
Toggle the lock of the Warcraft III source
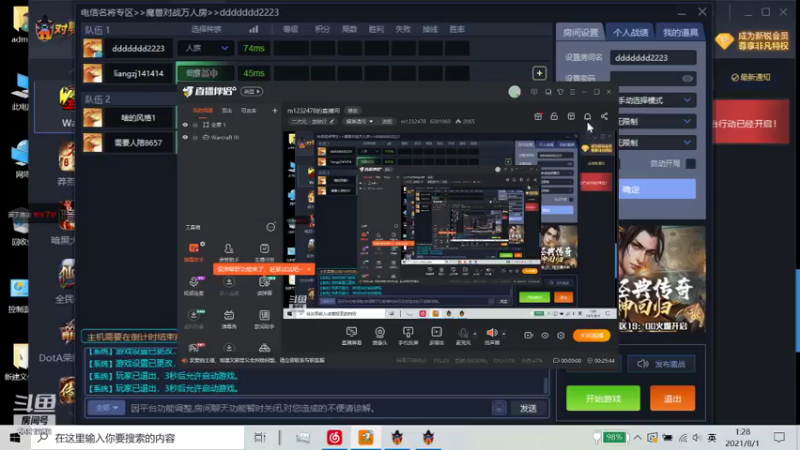click(x=195, y=137)
